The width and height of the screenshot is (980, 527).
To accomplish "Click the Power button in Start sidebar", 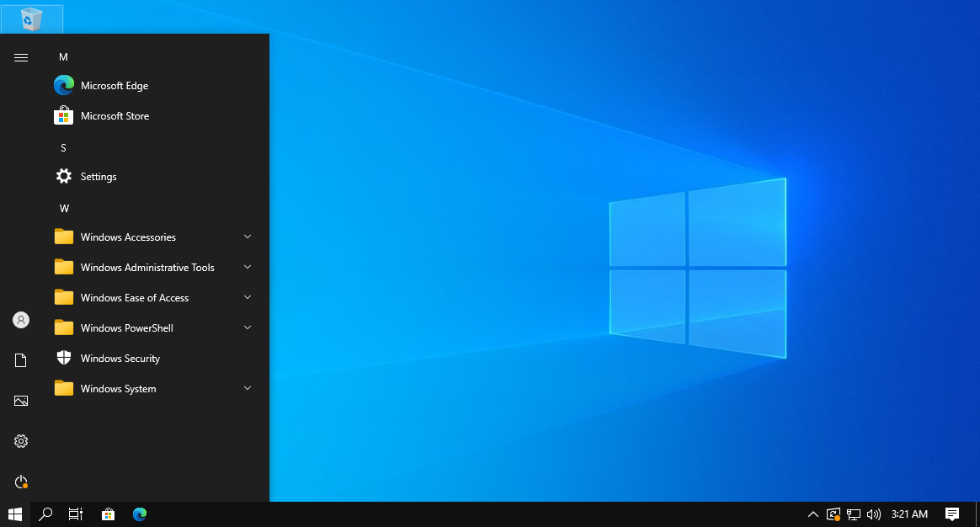I will click(x=20, y=482).
